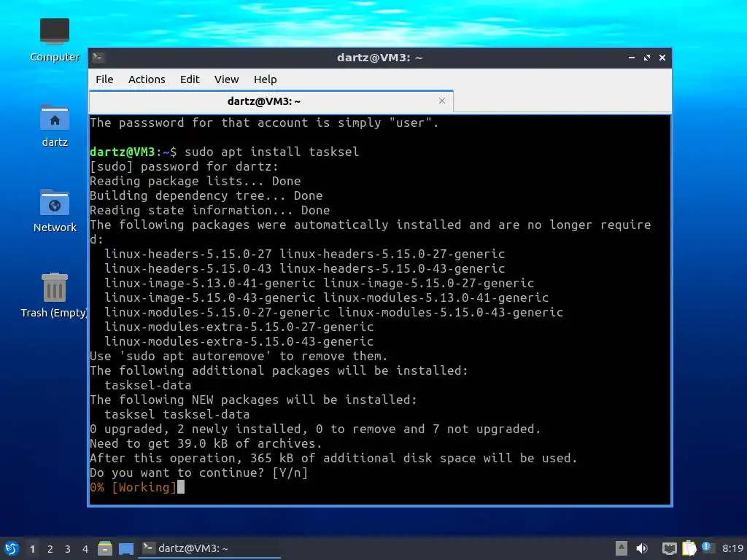Click '[sudo] password for dartz:' line
The image size is (747, 560).
tap(184, 167)
